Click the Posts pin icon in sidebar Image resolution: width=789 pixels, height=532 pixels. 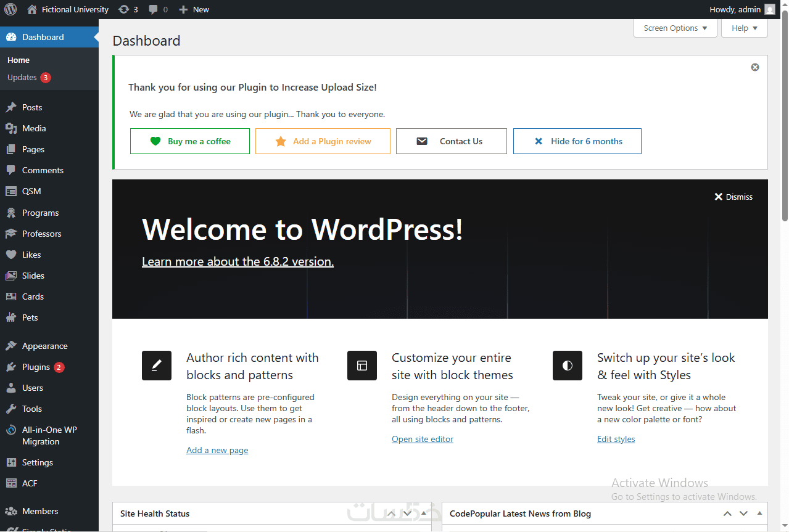(10, 107)
